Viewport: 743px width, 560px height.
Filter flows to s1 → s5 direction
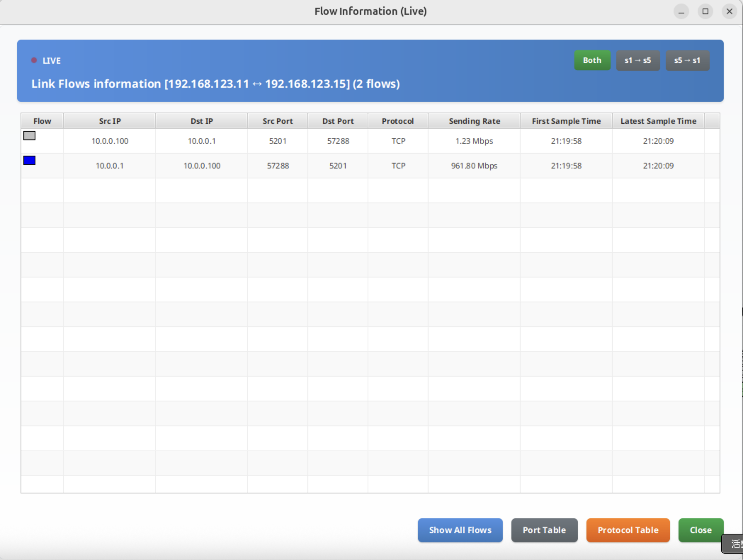click(637, 60)
